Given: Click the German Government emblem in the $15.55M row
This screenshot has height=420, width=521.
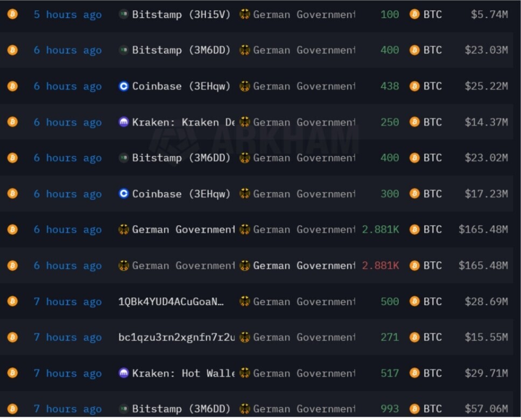Looking at the screenshot, I should pyautogui.click(x=244, y=337).
